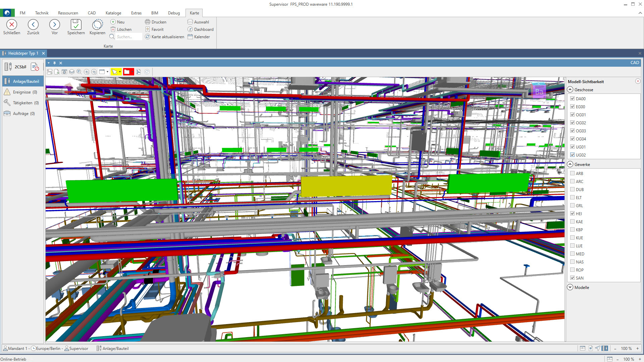Click the Speichern save icon

coord(76,25)
